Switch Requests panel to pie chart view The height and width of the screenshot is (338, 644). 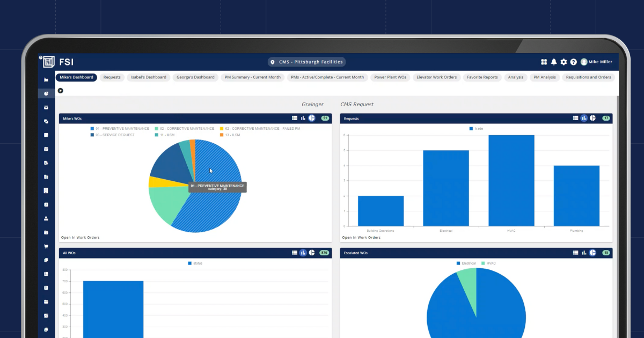click(x=592, y=117)
